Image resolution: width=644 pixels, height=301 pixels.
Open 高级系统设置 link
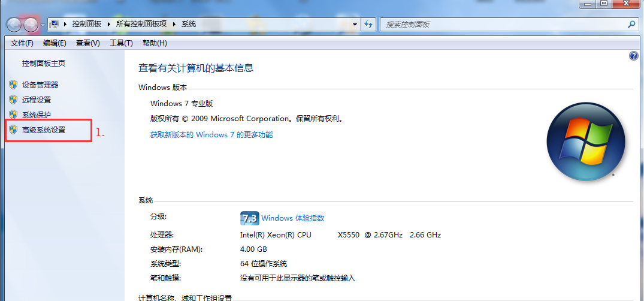44,130
